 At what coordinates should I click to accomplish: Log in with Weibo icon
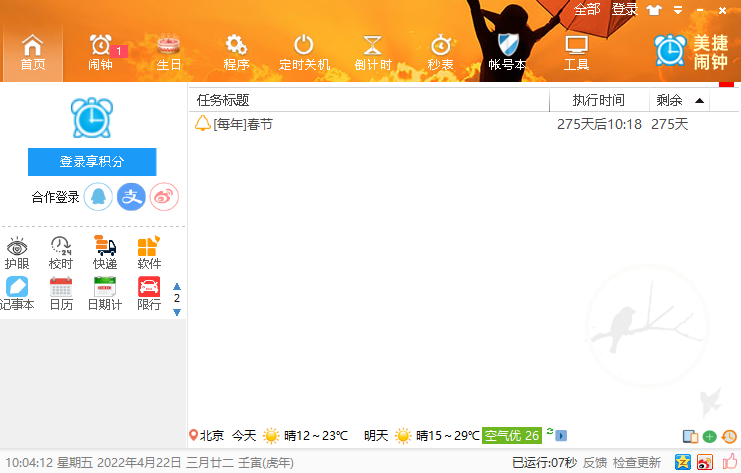point(164,197)
